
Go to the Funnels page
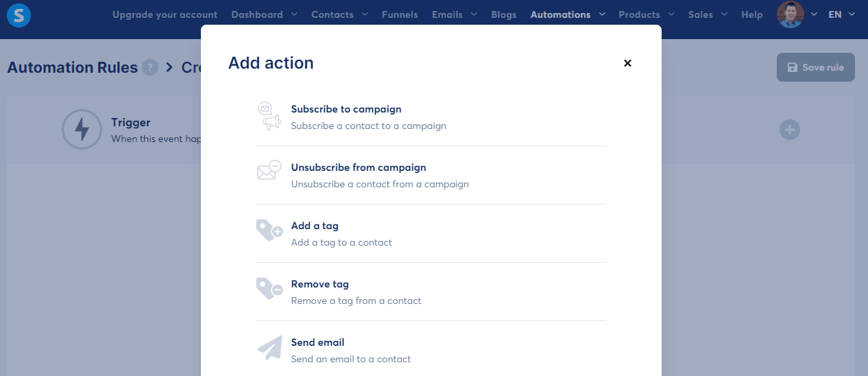point(400,14)
